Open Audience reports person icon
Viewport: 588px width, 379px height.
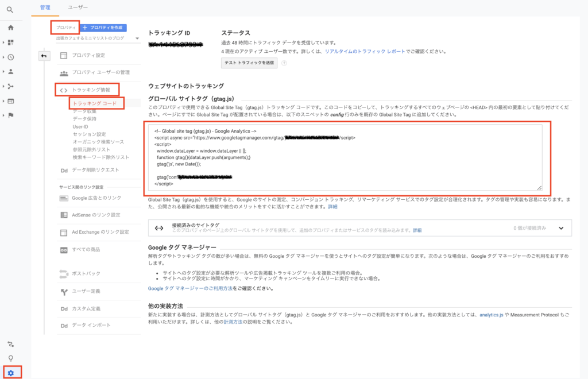(x=10, y=72)
